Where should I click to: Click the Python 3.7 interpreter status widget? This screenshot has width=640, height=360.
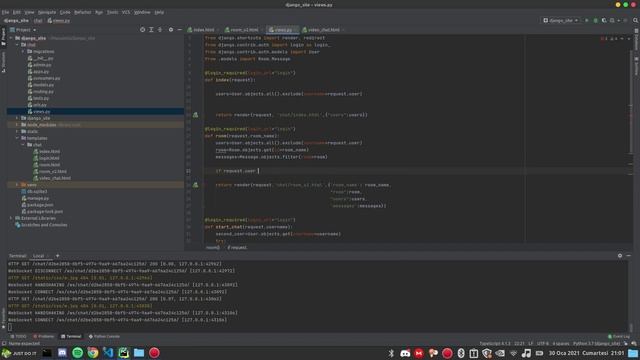tap(596, 344)
